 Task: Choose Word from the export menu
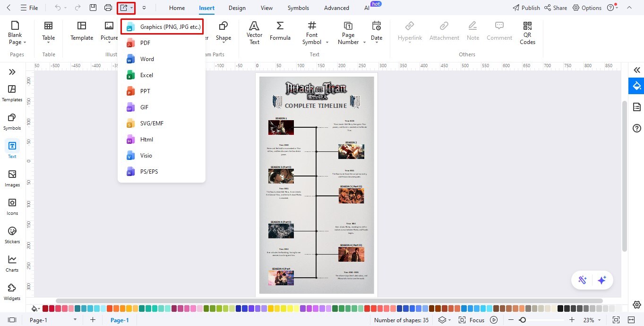162,59
